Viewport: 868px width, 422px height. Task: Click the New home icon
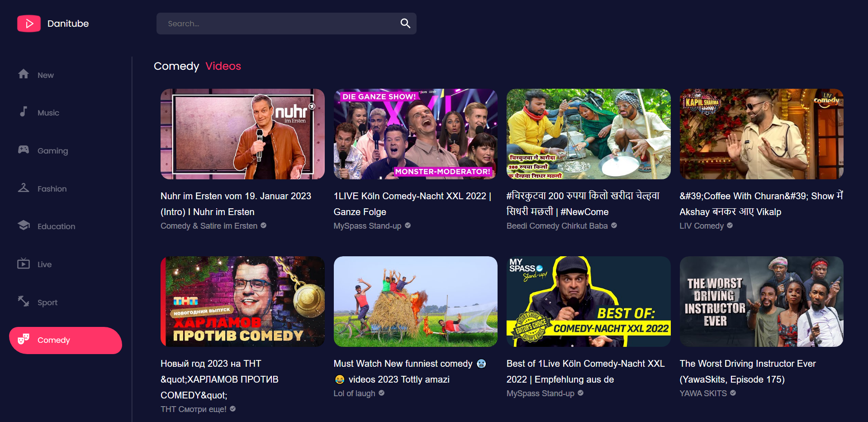pyautogui.click(x=24, y=74)
